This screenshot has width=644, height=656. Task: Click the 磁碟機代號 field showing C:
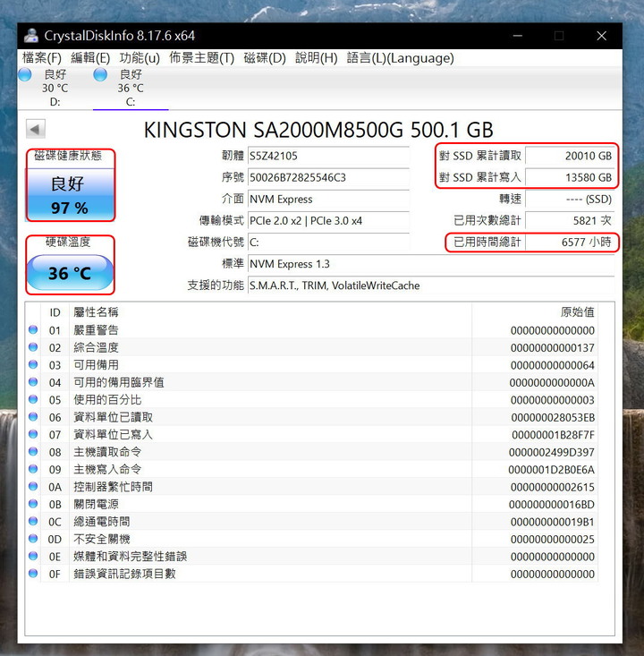click(x=328, y=243)
